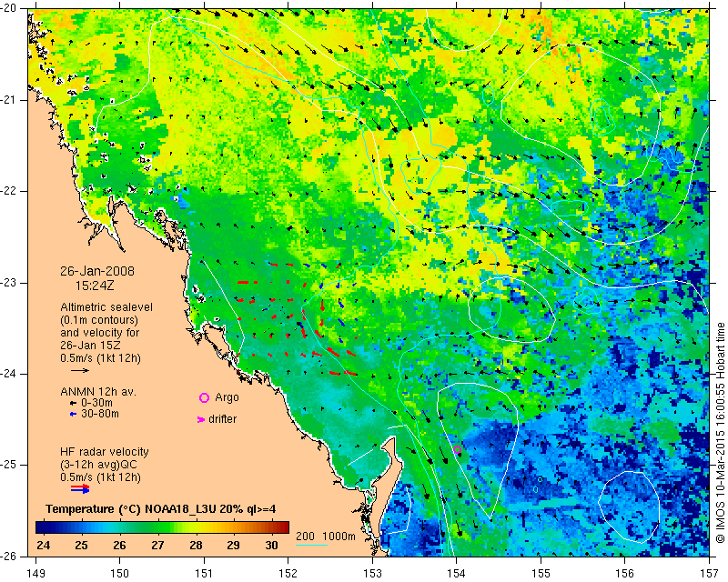The width and height of the screenshot is (728, 582).
Task: Click longitude axis label "157"
Action: coord(709,573)
